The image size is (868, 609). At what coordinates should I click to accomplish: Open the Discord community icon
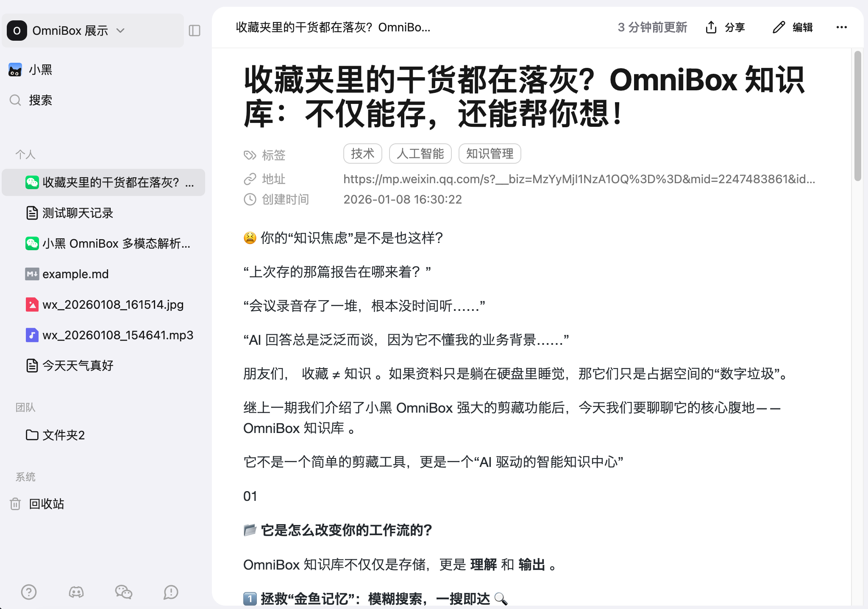click(x=76, y=592)
